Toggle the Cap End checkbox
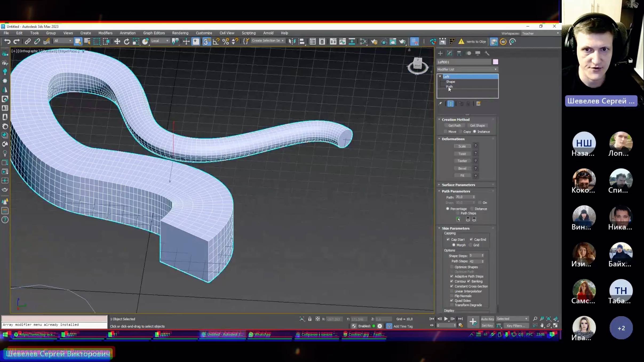Screen dimensions: 644x362 pos(471,239)
